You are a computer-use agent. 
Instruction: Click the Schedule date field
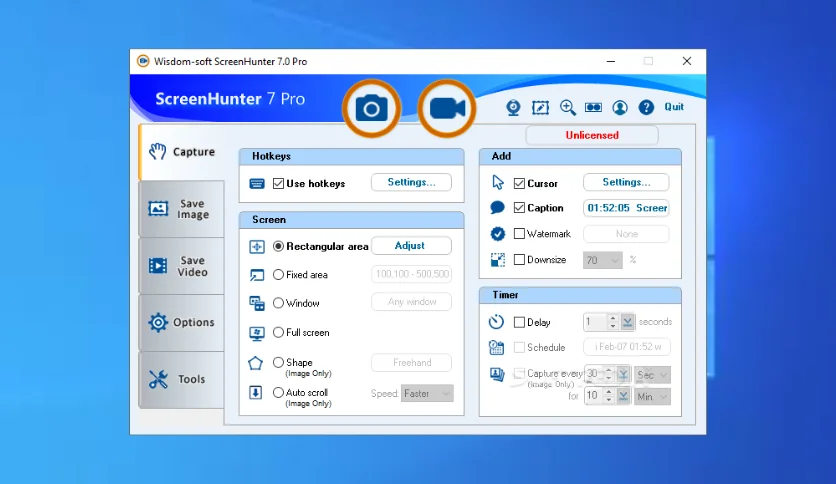[x=627, y=347]
